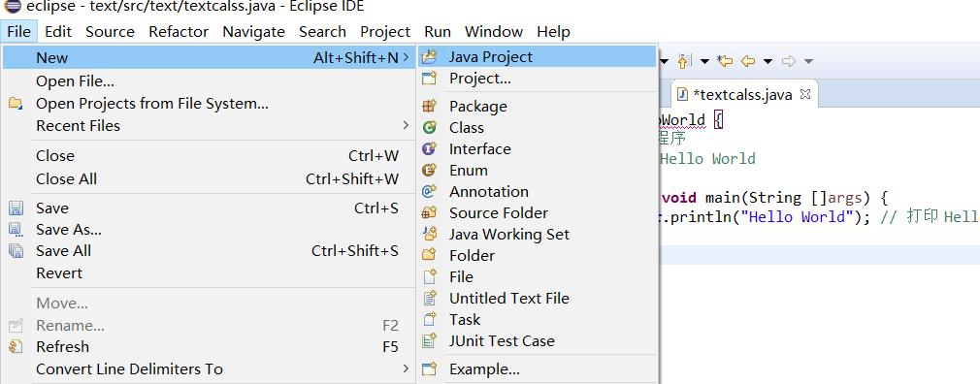
Task: Click the purple Interface icon
Action: (x=429, y=148)
